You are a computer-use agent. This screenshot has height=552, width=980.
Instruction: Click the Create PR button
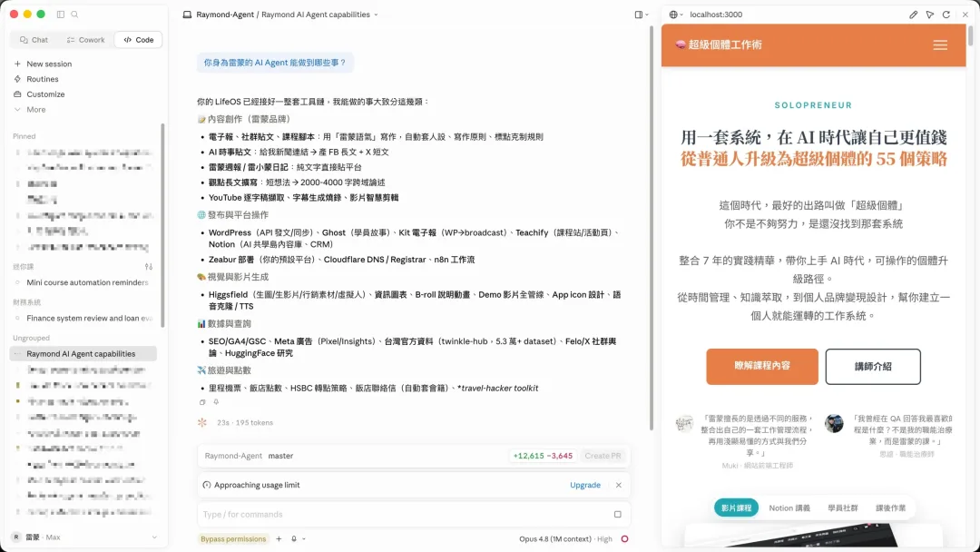[603, 456]
